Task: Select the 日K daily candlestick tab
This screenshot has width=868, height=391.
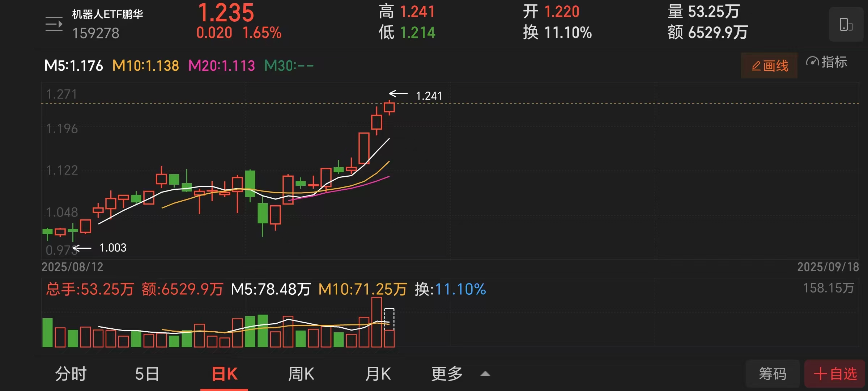Action: click(224, 374)
